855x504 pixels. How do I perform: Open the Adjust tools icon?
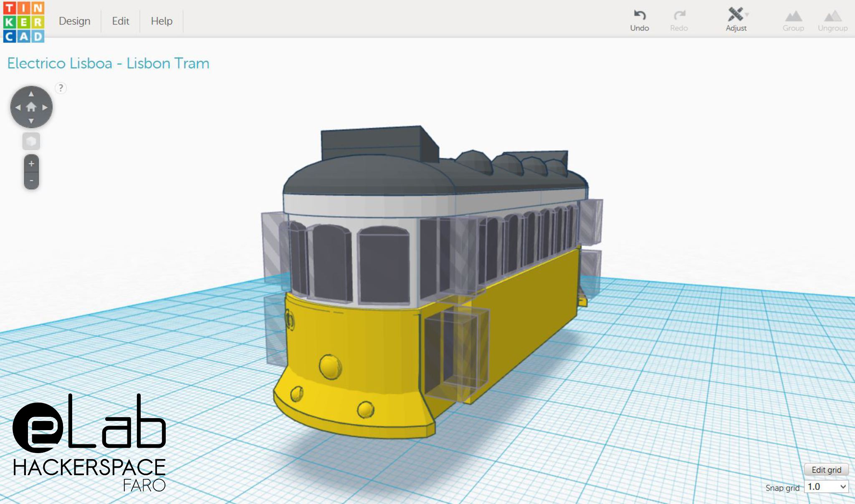pos(736,15)
